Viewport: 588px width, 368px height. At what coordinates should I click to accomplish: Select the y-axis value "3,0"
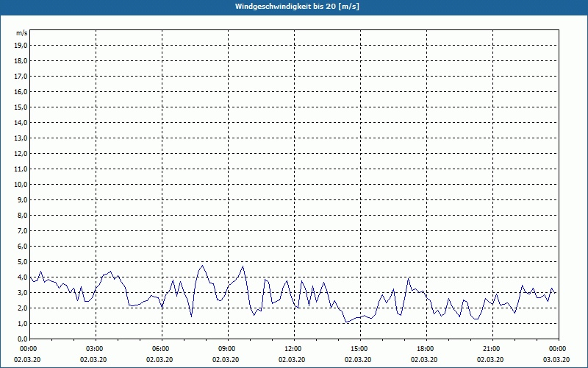click(x=22, y=292)
